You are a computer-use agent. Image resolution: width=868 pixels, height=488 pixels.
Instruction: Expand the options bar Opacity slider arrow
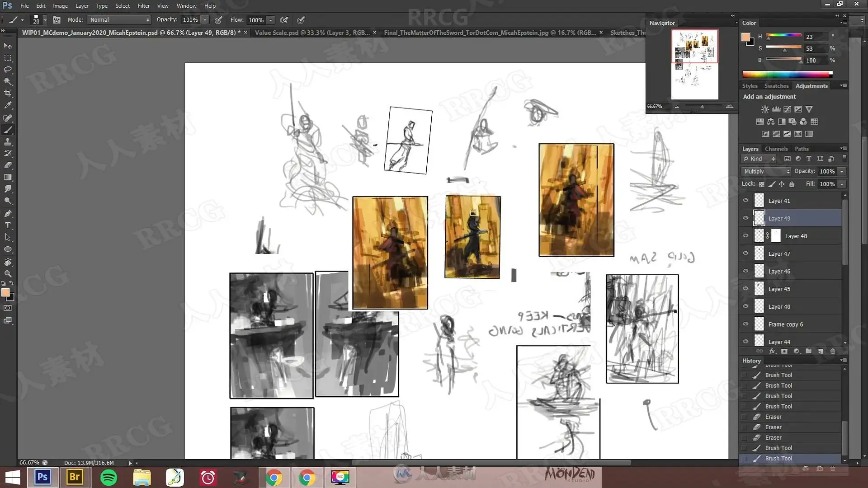coord(205,20)
